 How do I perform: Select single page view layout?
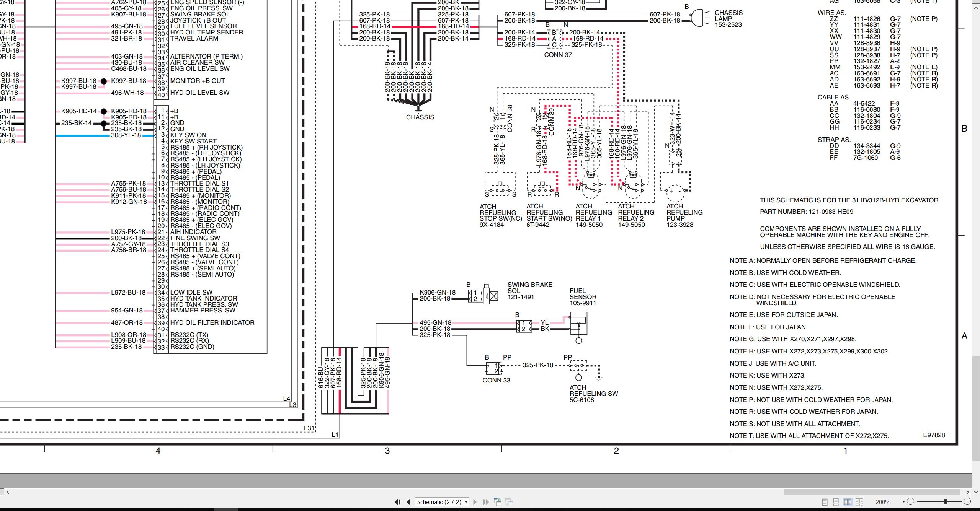point(825,502)
